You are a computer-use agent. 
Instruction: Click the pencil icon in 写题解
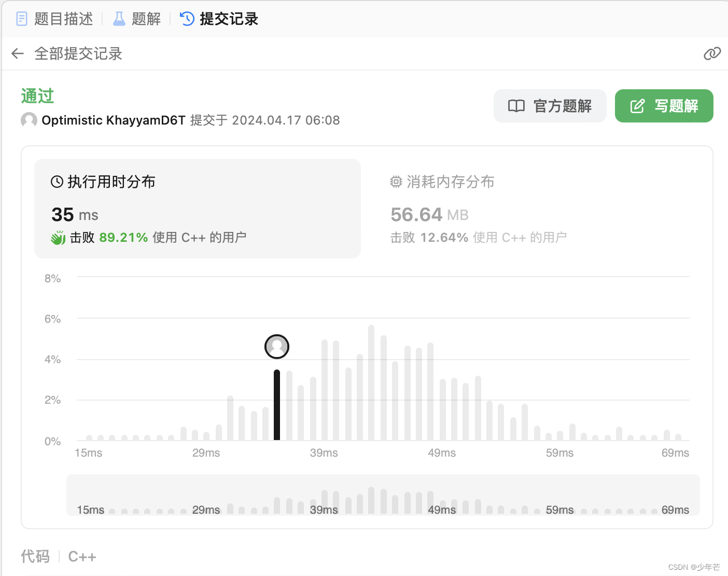click(637, 106)
